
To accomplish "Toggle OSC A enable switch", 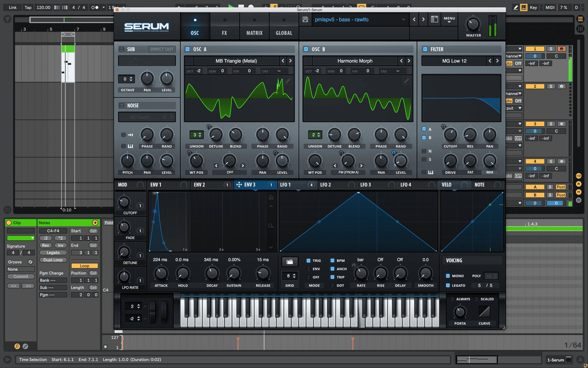I will (x=187, y=49).
